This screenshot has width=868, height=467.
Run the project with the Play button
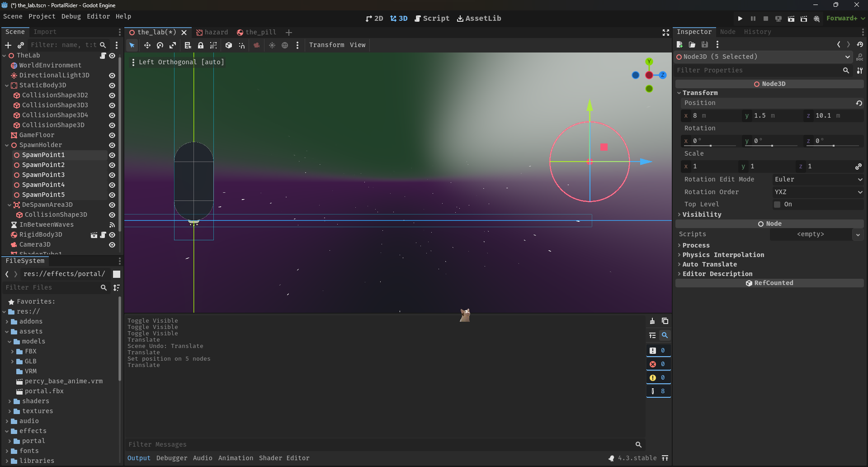tap(740, 19)
